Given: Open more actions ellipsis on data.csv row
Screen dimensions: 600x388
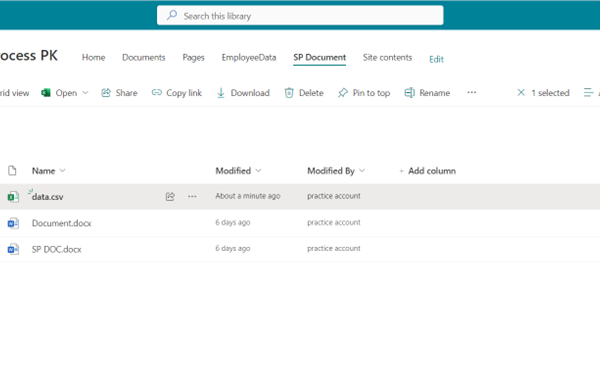Looking at the screenshot, I should click(192, 197).
